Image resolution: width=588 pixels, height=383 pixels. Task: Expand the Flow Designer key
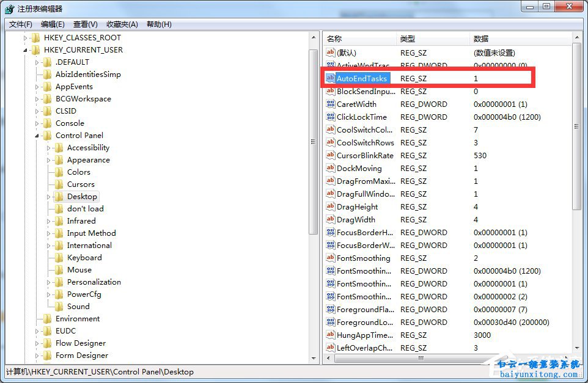[x=37, y=343]
